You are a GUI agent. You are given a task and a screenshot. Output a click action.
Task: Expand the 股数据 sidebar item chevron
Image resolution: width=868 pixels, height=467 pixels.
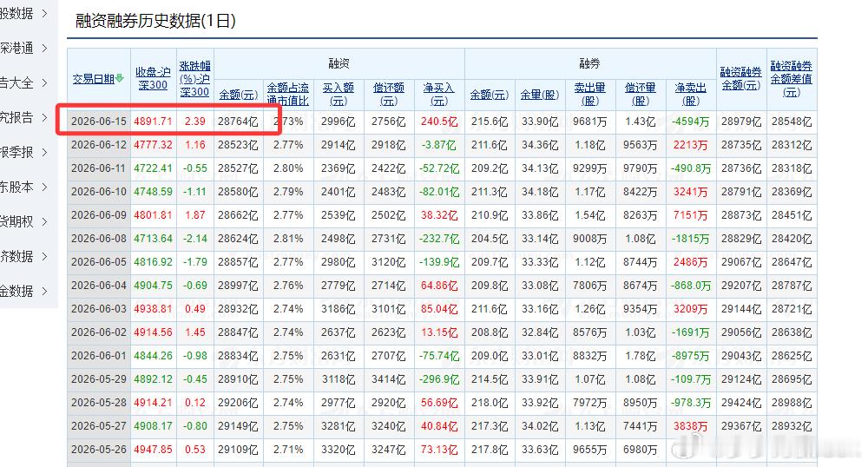[45, 13]
